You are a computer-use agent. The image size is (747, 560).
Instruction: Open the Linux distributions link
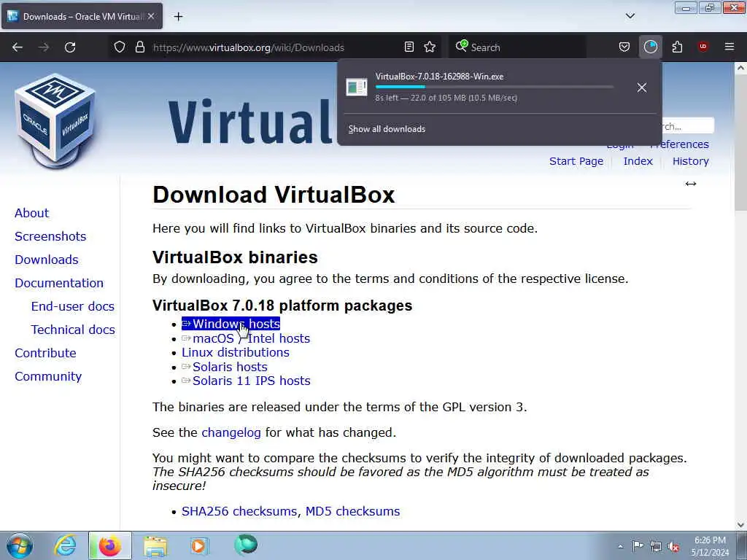click(x=236, y=352)
